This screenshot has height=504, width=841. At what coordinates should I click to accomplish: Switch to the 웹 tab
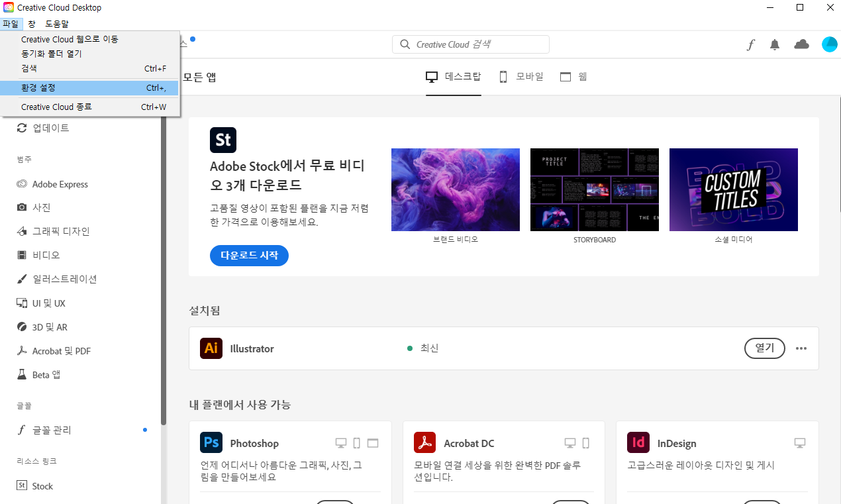click(573, 77)
